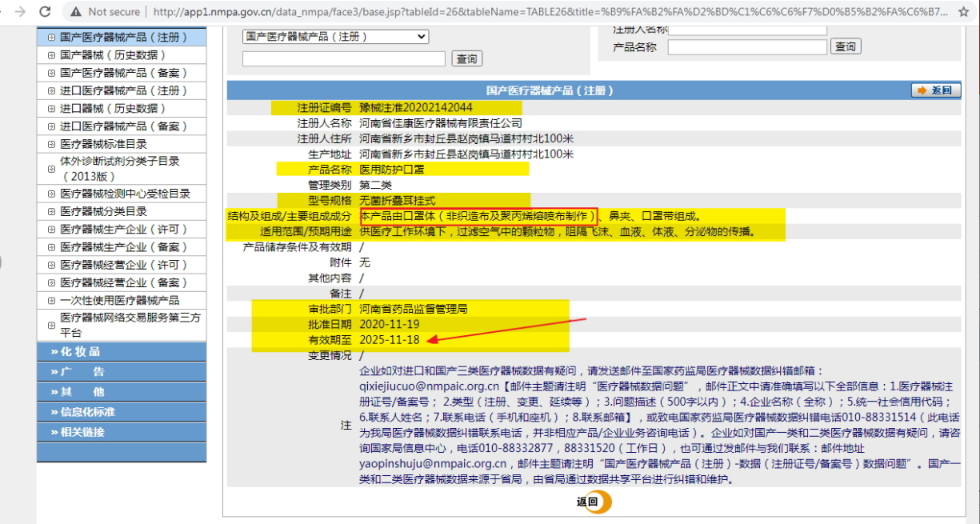Click the approval department 河南省药品监督管理局
Image resolution: width=980 pixels, height=524 pixels.
(x=414, y=309)
